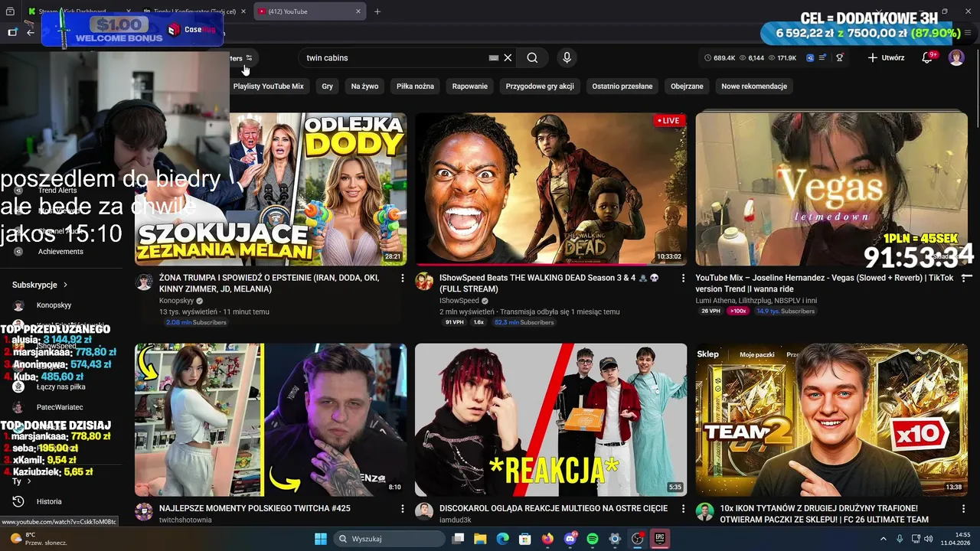Select the Gry filter chip
The width and height of the screenshot is (980, 551).
327,86
